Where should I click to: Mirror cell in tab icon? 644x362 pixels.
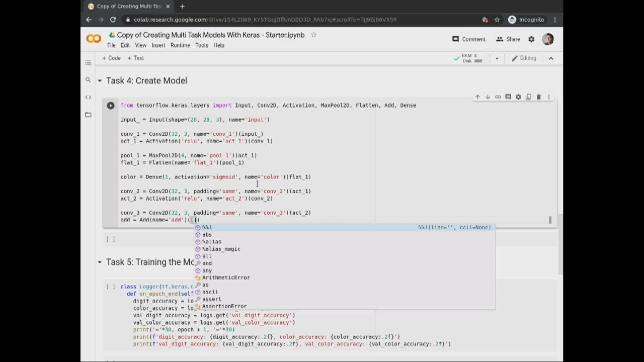(528, 97)
